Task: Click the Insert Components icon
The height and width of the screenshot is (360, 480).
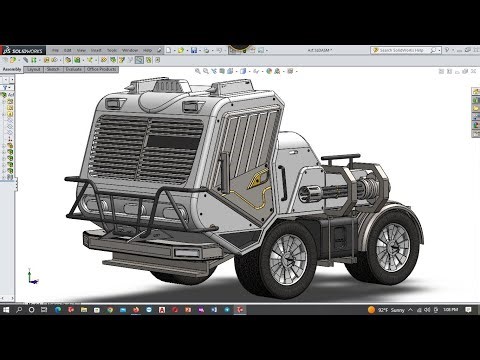Action: coord(12,60)
